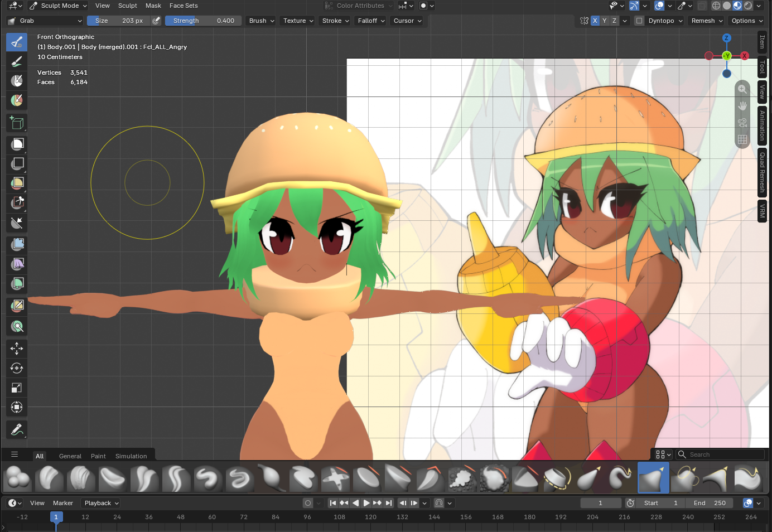This screenshot has height=532, width=772.
Task: Expand the Stroke settings popover
Action: (336, 21)
